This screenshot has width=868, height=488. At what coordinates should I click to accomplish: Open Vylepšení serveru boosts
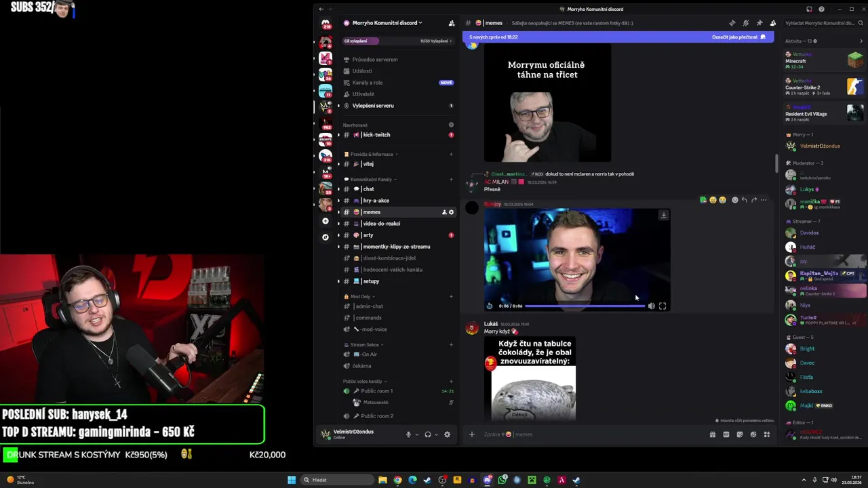pos(397,106)
